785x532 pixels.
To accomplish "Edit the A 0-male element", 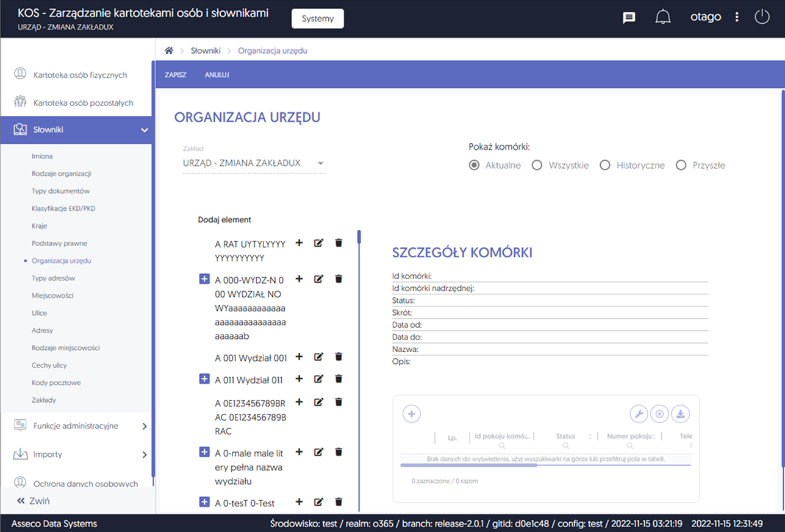I will tap(318, 452).
